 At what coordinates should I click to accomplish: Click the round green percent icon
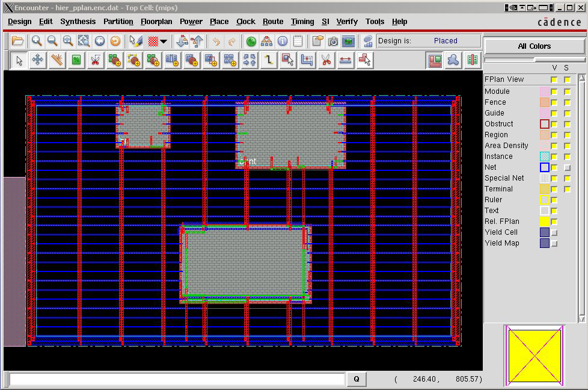[251, 41]
